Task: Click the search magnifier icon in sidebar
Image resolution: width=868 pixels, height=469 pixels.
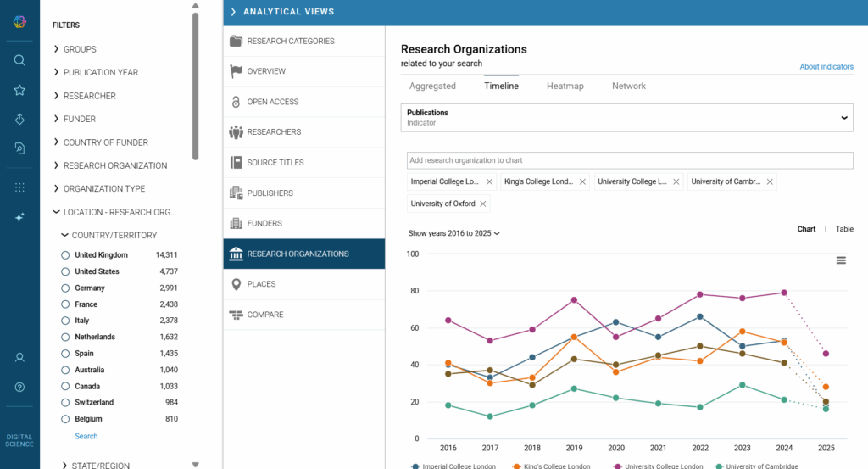Action: pyautogui.click(x=19, y=60)
